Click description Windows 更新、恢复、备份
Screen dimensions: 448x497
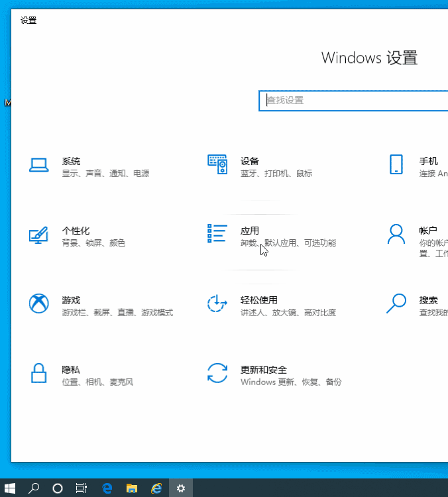tap(291, 382)
